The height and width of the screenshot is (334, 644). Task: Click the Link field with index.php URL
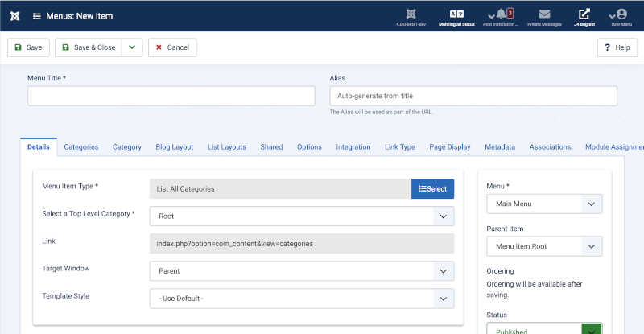(x=302, y=244)
